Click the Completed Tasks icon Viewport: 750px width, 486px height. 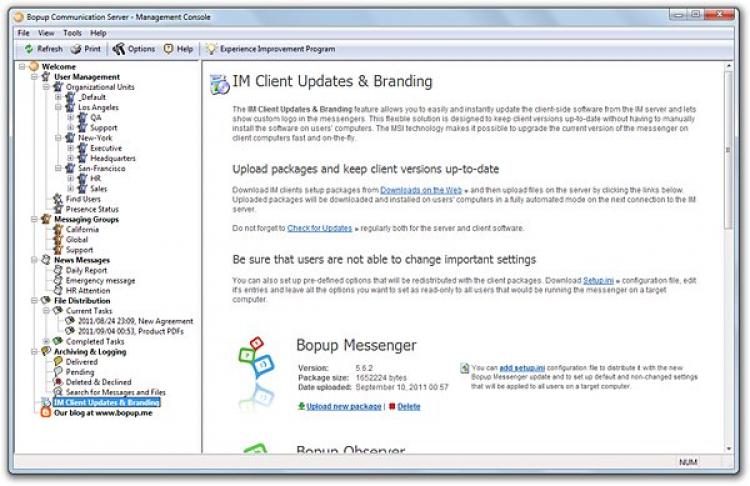[x=58, y=341]
